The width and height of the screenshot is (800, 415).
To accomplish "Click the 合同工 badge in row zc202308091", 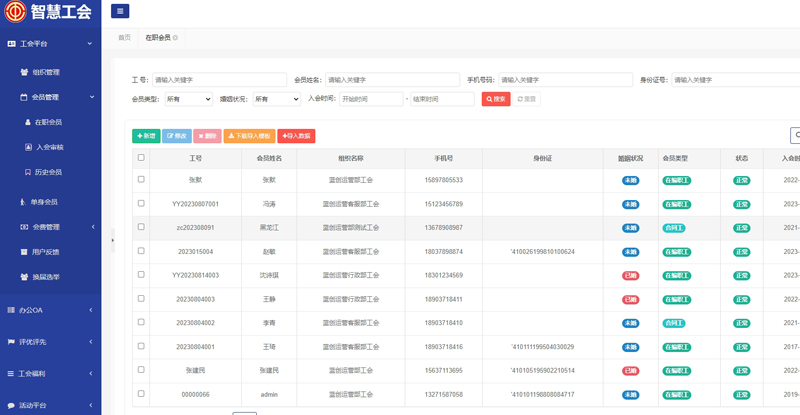I will [674, 228].
